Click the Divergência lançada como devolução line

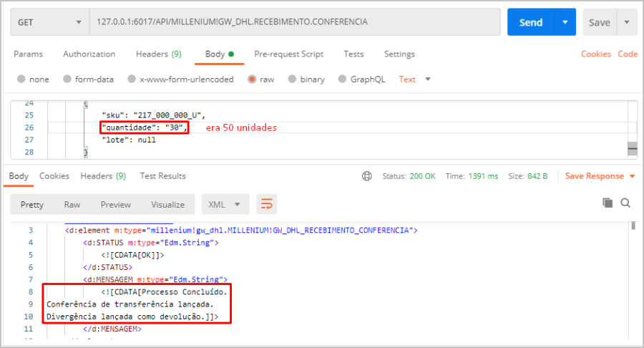point(132,316)
